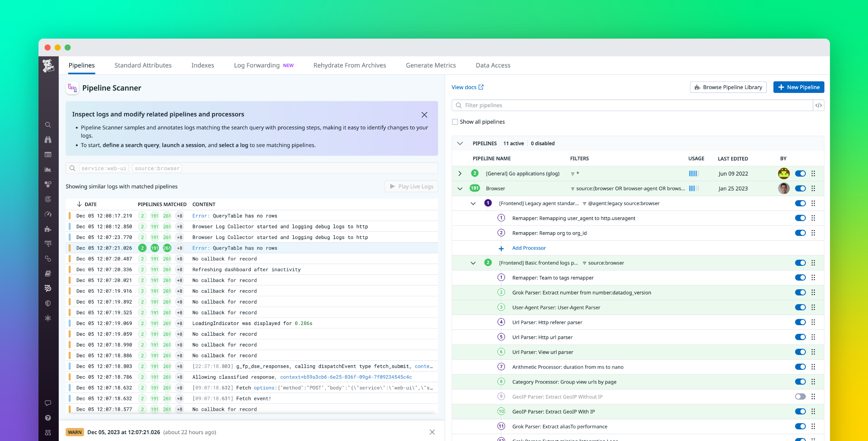Enable the GeoIP Parser: Extract GeoIP Without IP toggle
This screenshot has width=868, height=441.
(x=800, y=396)
